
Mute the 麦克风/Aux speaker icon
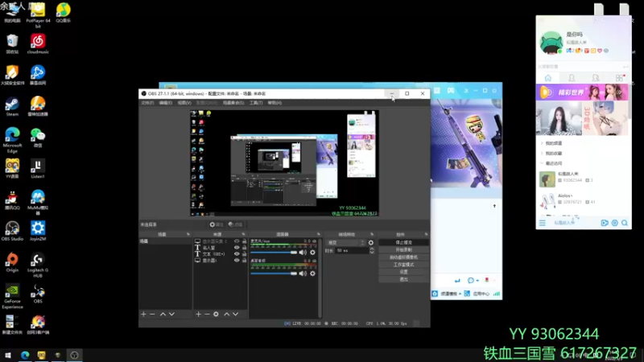(x=303, y=253)
